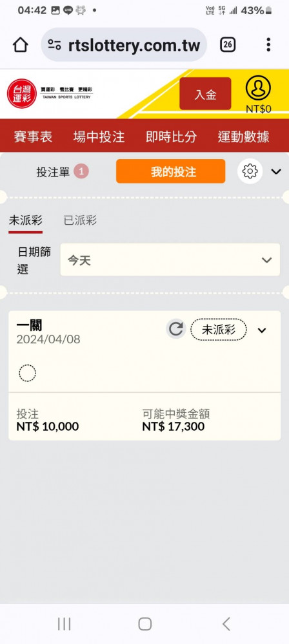289x644 pixels.
Task: Open the 場中投注 menu
Action: (99, 137)
